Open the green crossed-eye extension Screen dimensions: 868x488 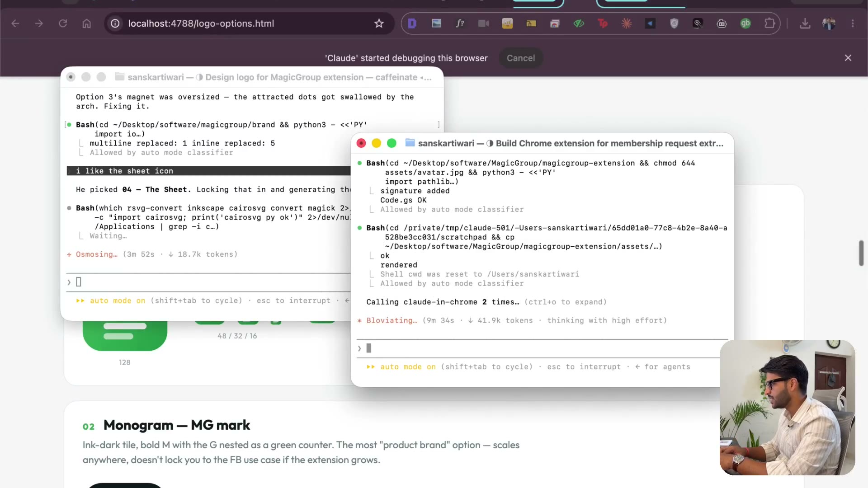[579, 23]
